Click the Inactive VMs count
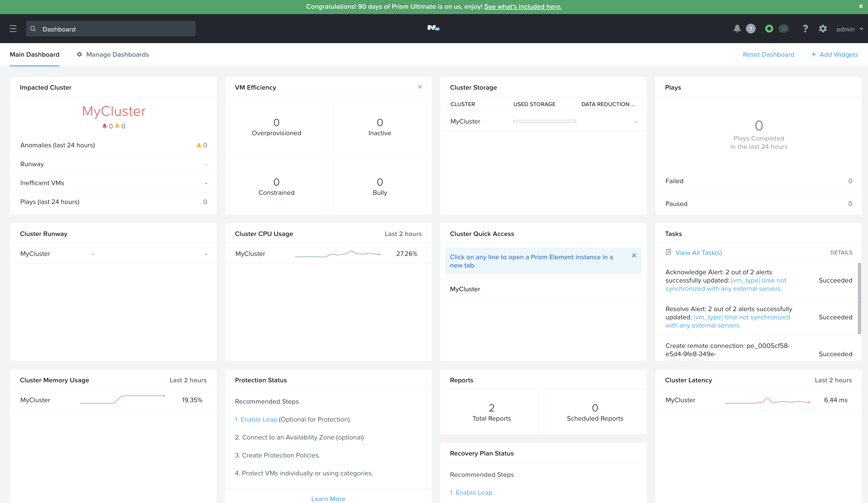Viewport: 868px width, 503px height. click(x=380, y=122)
